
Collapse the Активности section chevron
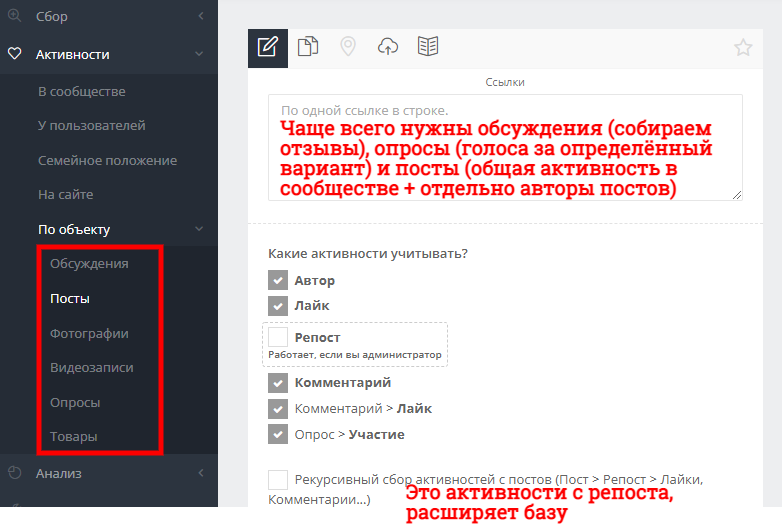[x=199, y=54]
